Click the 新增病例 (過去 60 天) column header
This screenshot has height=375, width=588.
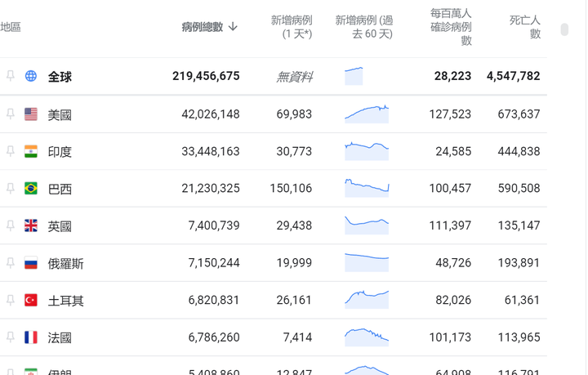tap(364, 27)
